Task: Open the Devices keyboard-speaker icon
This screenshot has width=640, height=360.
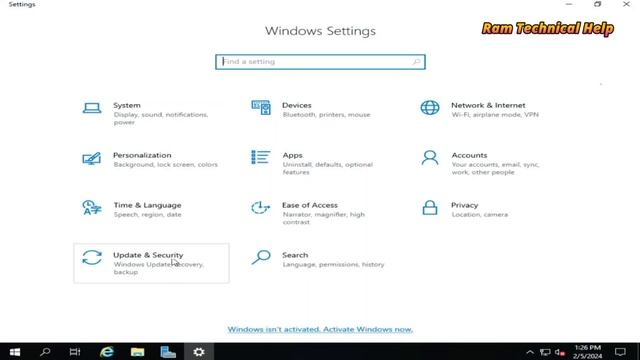Action: tap(261, 108)
